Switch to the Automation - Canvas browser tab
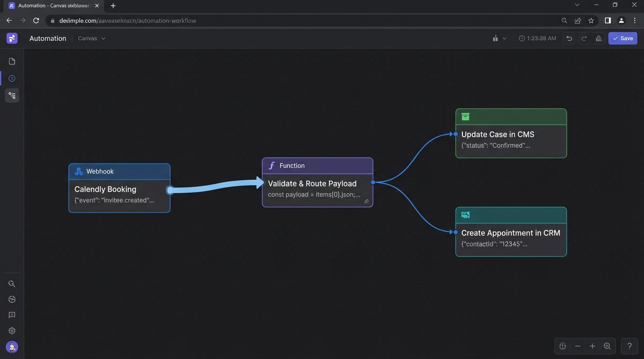This screenshot has height=359, width=644. pyautogui.click(x=51, y=6)
